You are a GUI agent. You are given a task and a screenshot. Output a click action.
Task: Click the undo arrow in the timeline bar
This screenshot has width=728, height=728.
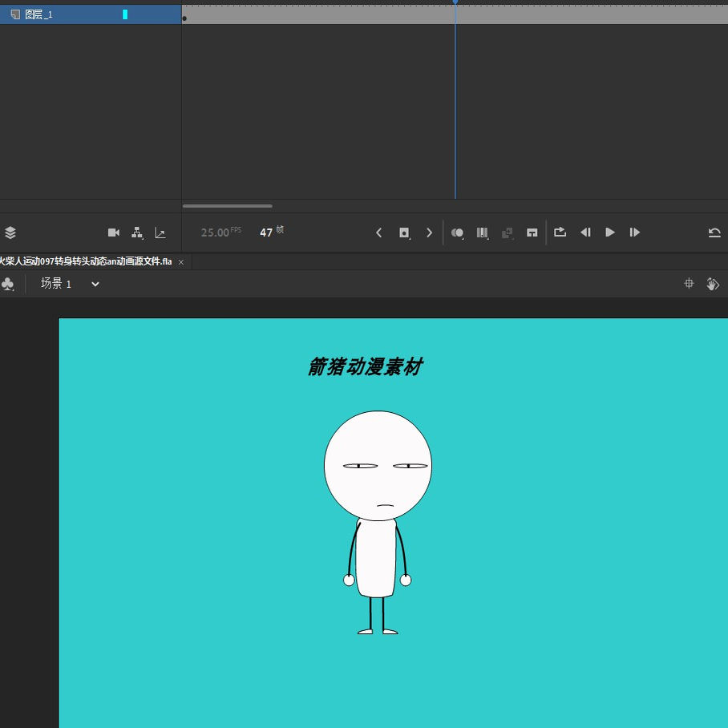tap(714, 233)
